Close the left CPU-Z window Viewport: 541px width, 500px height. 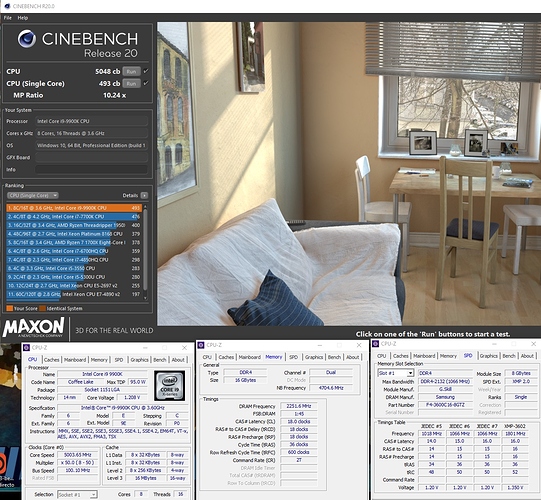(184, 347)
